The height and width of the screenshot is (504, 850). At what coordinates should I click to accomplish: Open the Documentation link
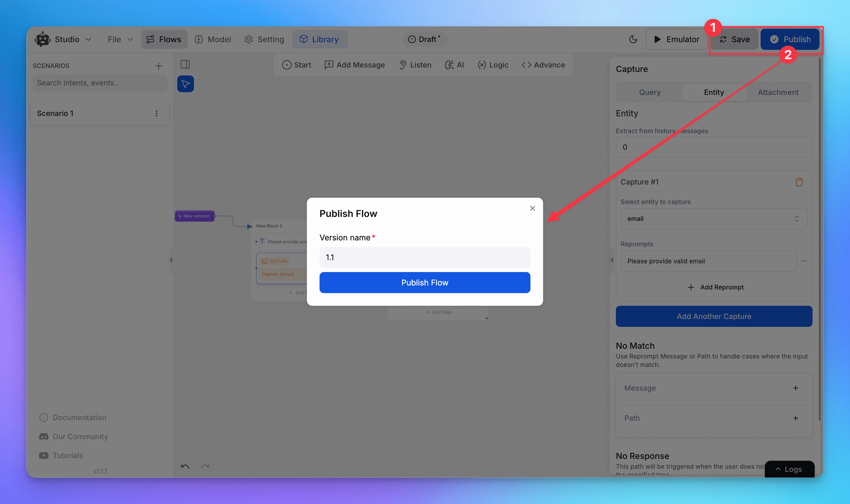tap(73, 418)
